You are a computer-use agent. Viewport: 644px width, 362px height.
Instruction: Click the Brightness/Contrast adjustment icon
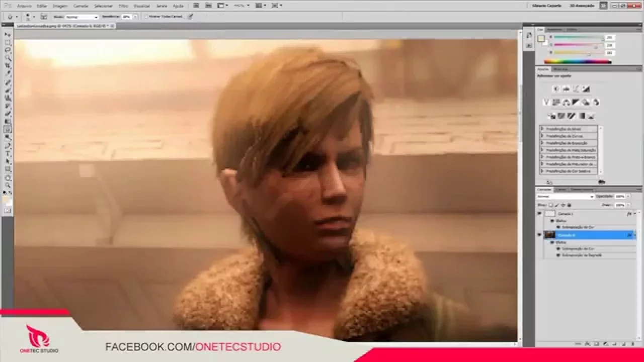coord(556,89)
